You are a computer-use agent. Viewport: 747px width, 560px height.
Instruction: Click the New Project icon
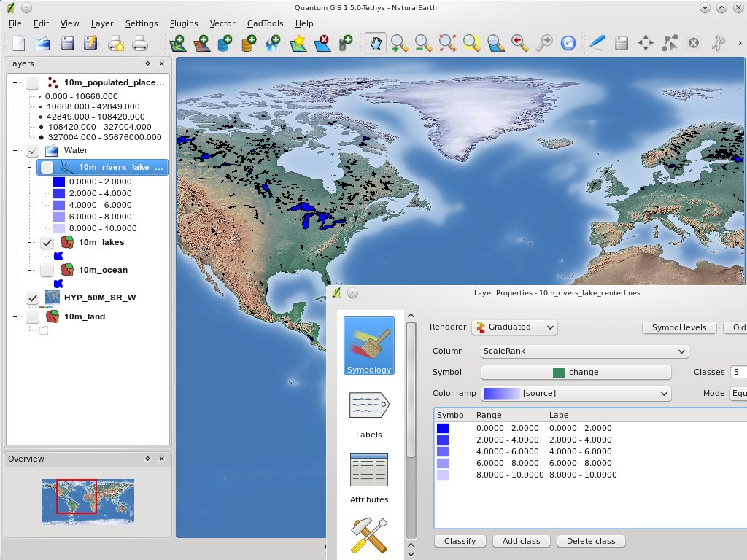click(x=18, y=43)
